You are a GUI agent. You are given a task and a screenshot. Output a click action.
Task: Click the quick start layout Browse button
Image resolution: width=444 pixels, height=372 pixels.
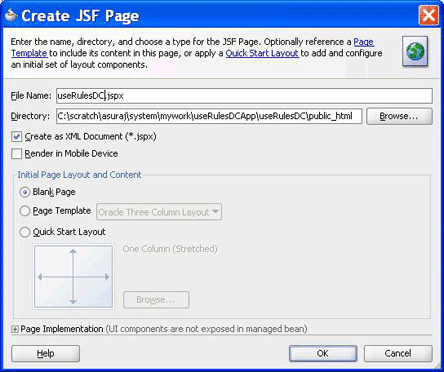point(156,300)
